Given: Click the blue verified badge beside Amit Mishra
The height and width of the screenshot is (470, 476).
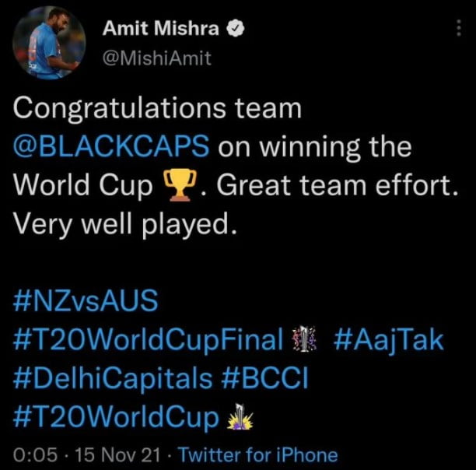Looking at the screenshot, I should click(233, 30).
